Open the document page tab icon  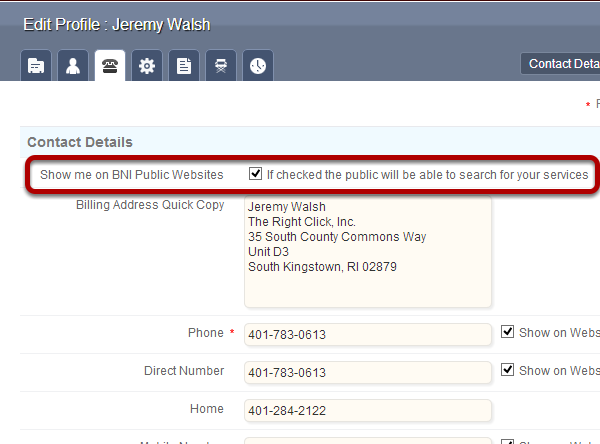point(184,66)
